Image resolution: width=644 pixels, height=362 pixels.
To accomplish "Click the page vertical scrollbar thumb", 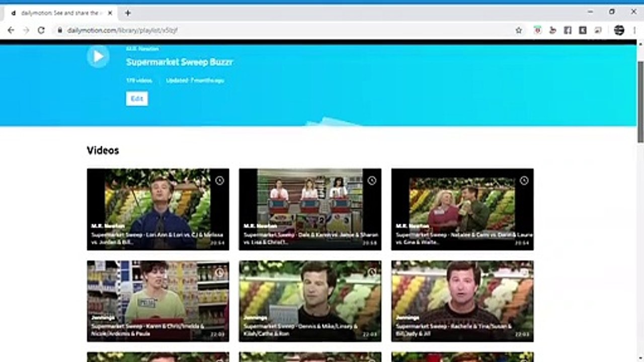I will coord(640,103).
